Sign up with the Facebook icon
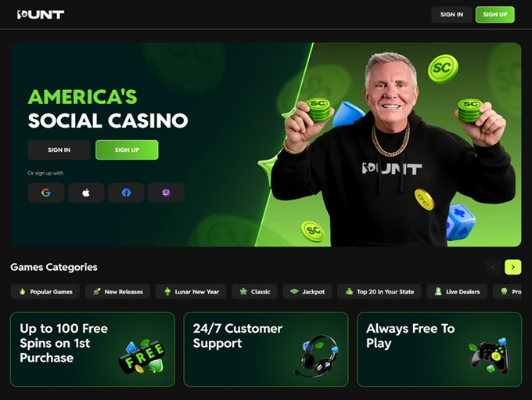Screen dimensions: 532x400 pos(126,193)
